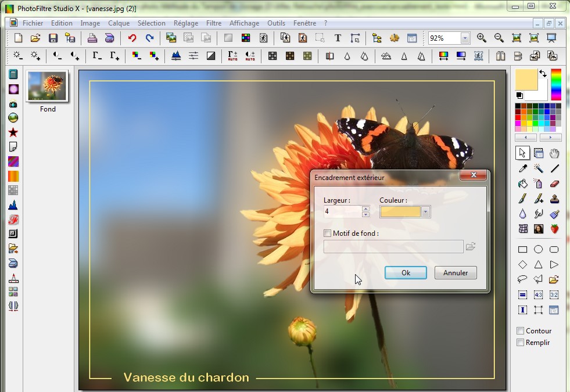Viewport: 570px width, 392px height.
Task: Choose the Diamond selection shape
Action: [523, 264]
